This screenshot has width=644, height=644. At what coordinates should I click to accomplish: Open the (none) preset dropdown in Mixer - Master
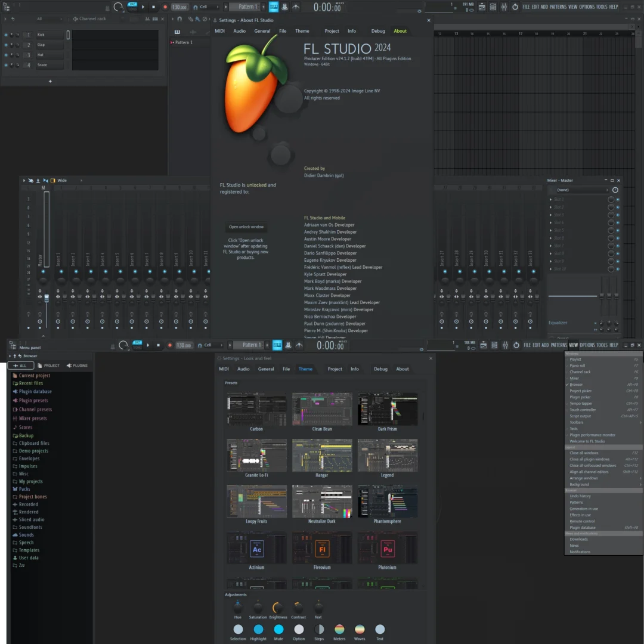pyautogui.click(x=580, y=190)
